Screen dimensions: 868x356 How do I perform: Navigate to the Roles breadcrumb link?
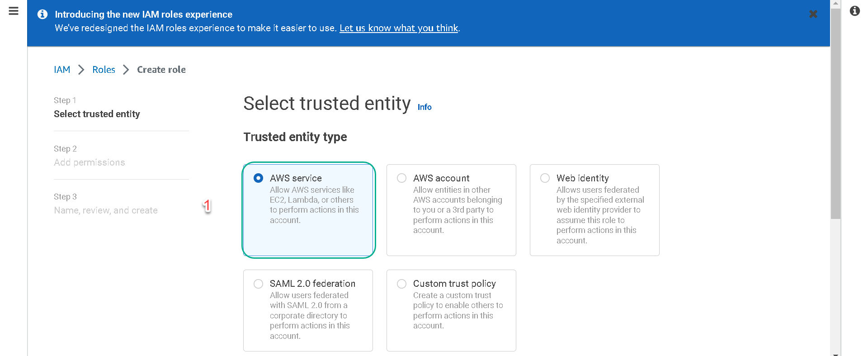pos(104,70)
